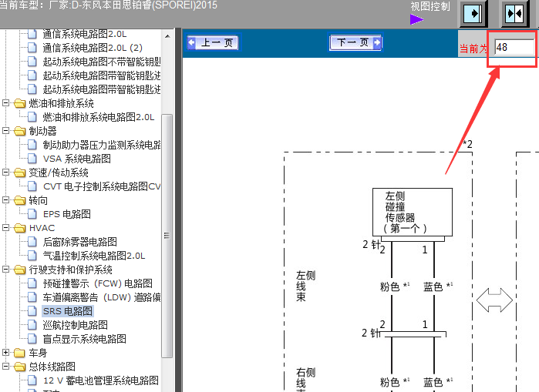
Task: Go to previous page with 上一页 button
Action: coord(212,43)
